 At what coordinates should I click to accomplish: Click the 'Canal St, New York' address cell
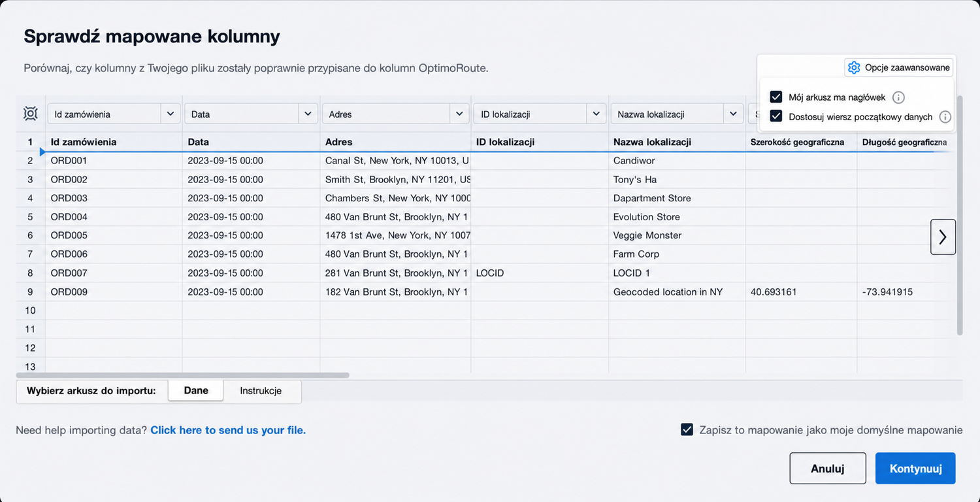point(395,161)
